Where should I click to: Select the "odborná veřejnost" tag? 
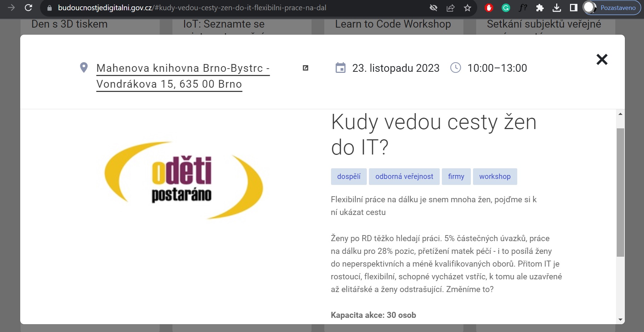404,176
